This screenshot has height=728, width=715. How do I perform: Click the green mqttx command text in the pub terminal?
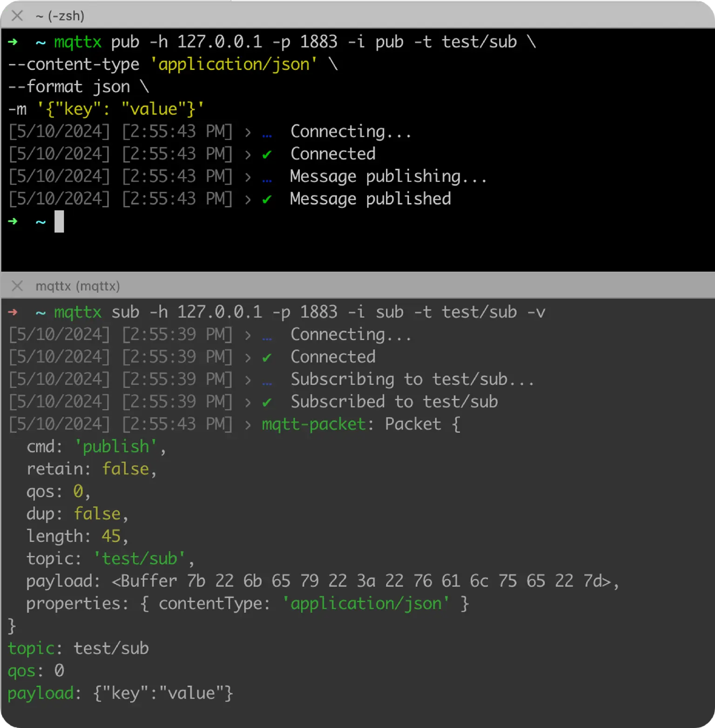click(x=77, y=42)
